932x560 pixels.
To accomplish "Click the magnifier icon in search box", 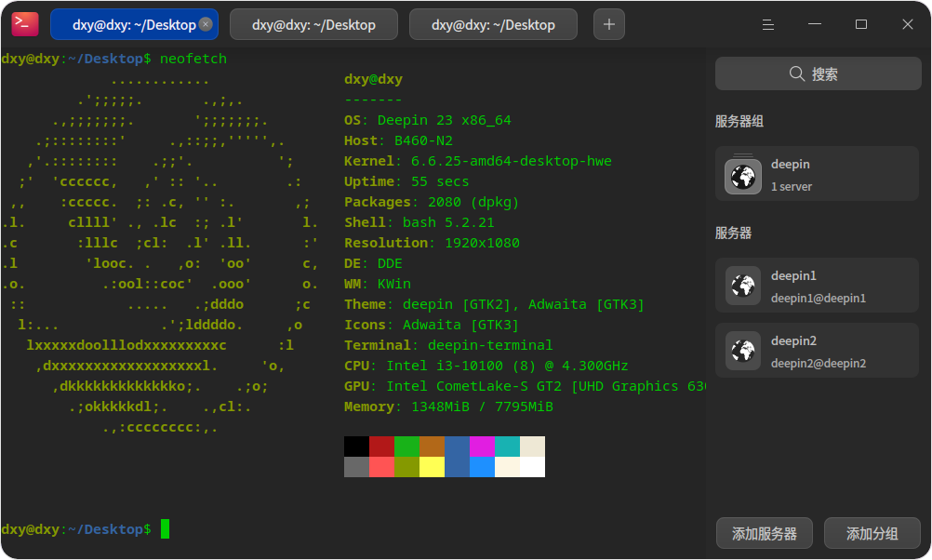I will 796,73.
